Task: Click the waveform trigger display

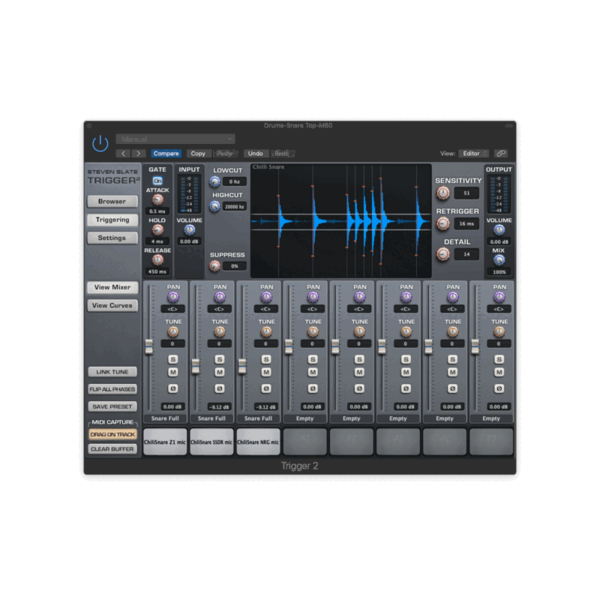Action: click(341, 221)
